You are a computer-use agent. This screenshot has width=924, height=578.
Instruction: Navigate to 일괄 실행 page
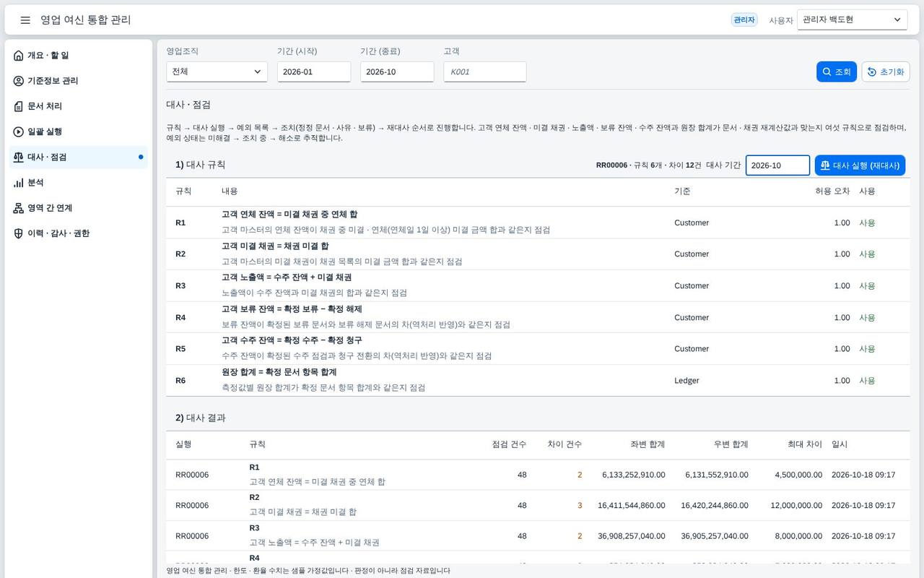coord(79,131)
